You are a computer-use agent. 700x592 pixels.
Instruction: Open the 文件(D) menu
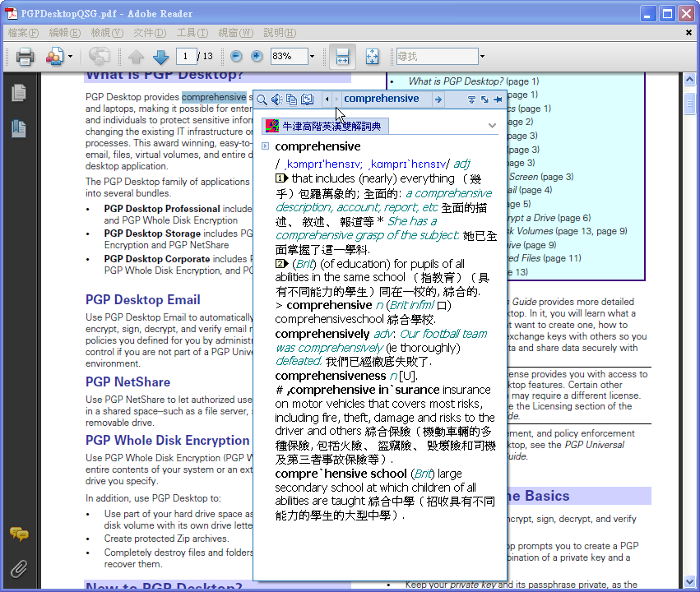click(150, 33)
